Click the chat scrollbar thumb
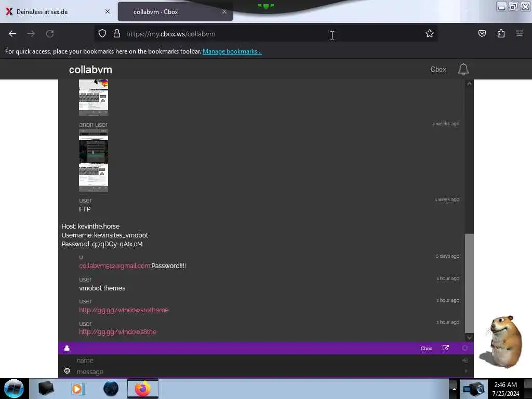This screenshot has width=532, height=399. click(x=469, y=283)
